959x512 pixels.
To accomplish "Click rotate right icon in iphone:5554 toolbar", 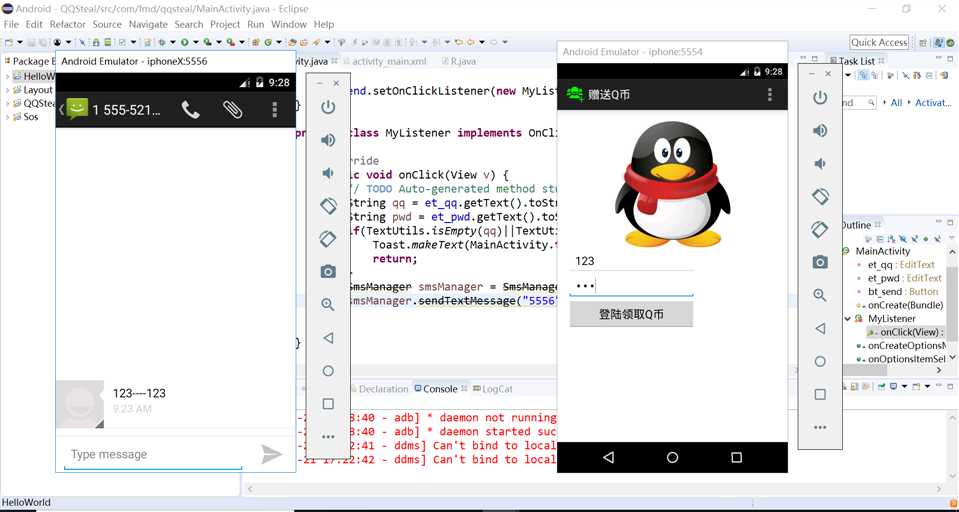I will coord(820,229).
